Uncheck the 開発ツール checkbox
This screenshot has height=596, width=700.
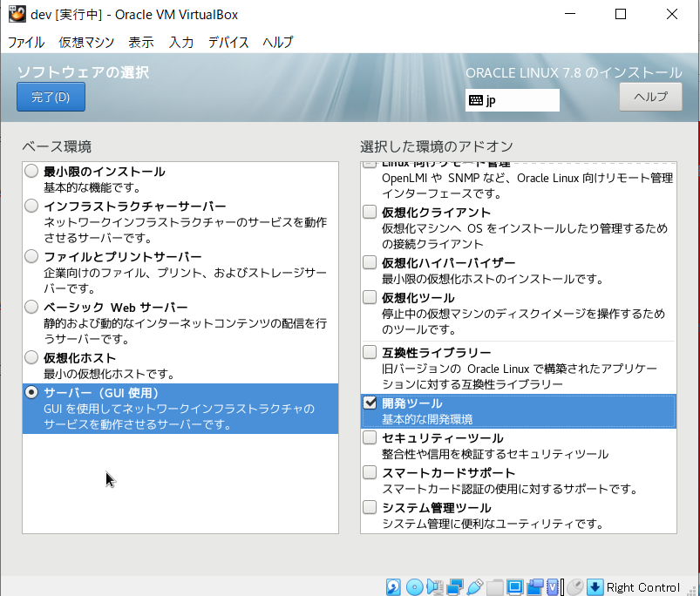(370, 403)
